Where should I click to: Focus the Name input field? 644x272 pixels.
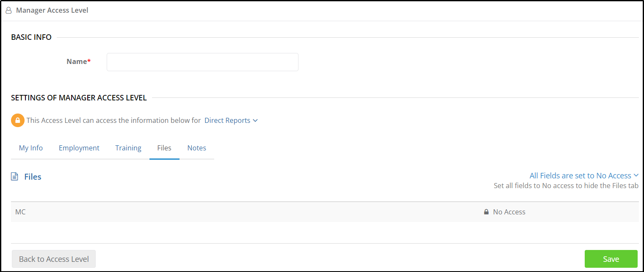tap(202, 62)
